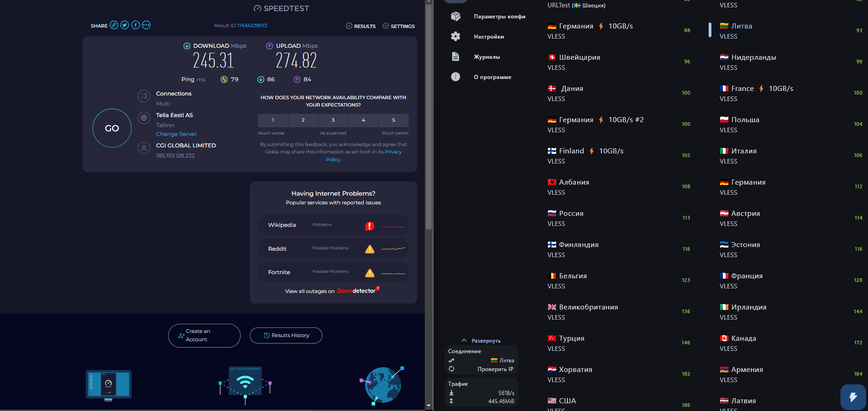This screenshot has width=868, height=411.
Task: Click the Connections multi icon in Speedtest
Action: point(144,96)
